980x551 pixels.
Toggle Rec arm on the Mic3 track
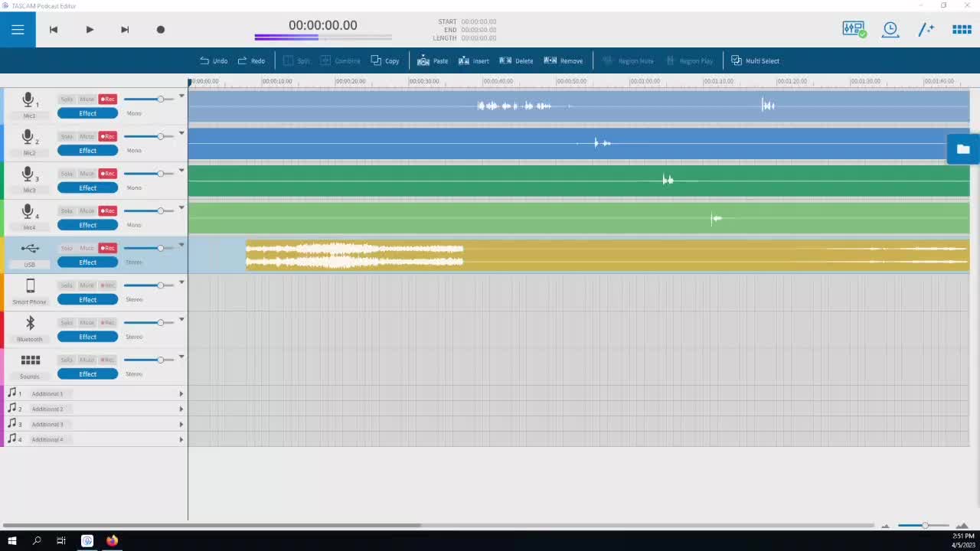click(107, 174)
